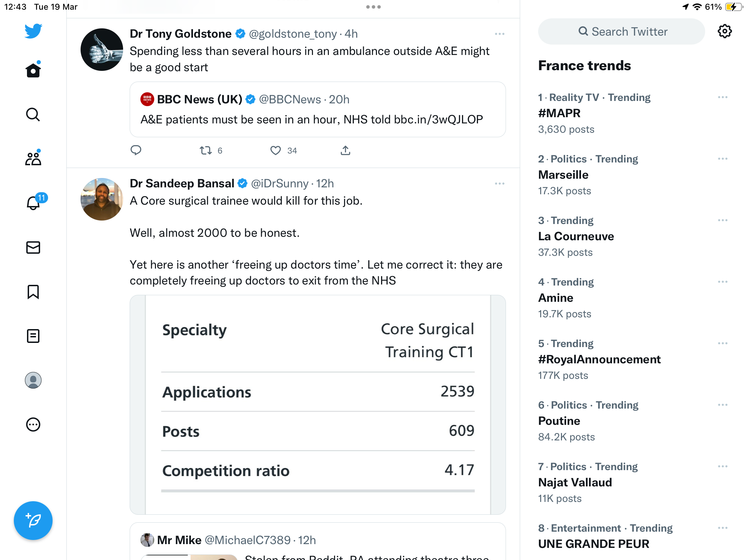Open the 12h timestamp on Bansal's tweet
The width and height of the screenshot is (747, 560).
325,184
